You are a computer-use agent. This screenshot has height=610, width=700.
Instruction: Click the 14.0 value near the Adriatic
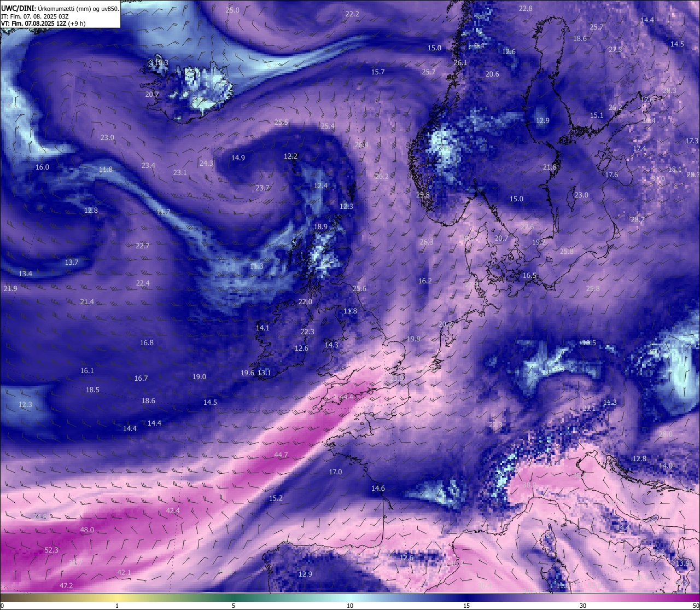pos(666,466)
